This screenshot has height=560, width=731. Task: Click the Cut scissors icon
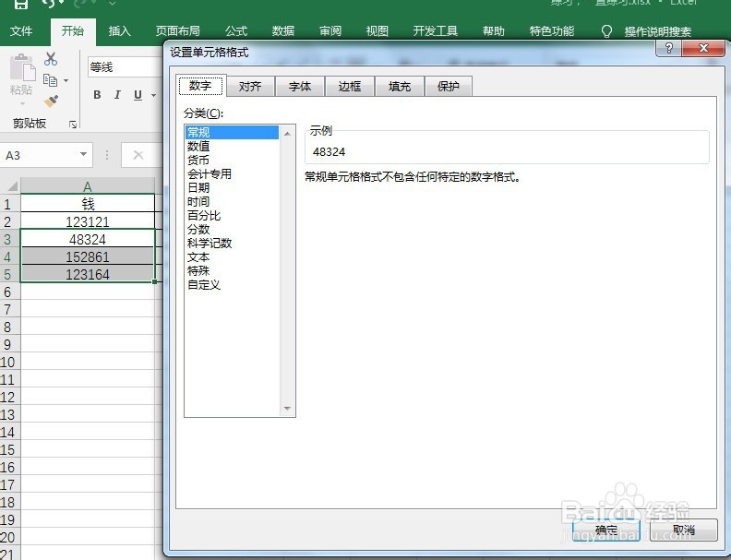click(51, 58)
